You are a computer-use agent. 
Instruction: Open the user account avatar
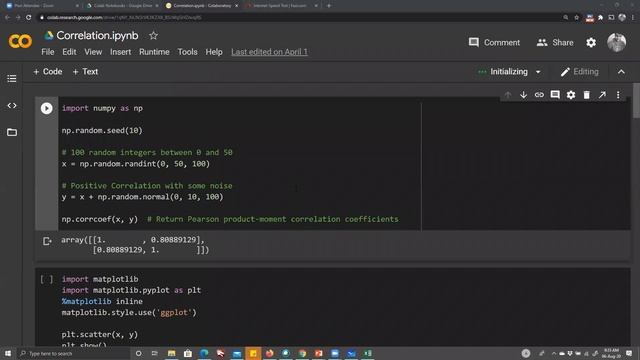coord(616,42)
